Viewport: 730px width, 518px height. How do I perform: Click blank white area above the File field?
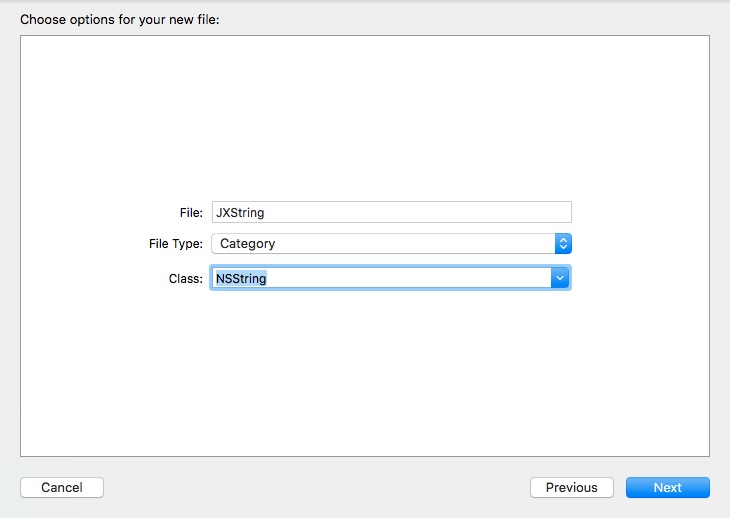point(365,116)
